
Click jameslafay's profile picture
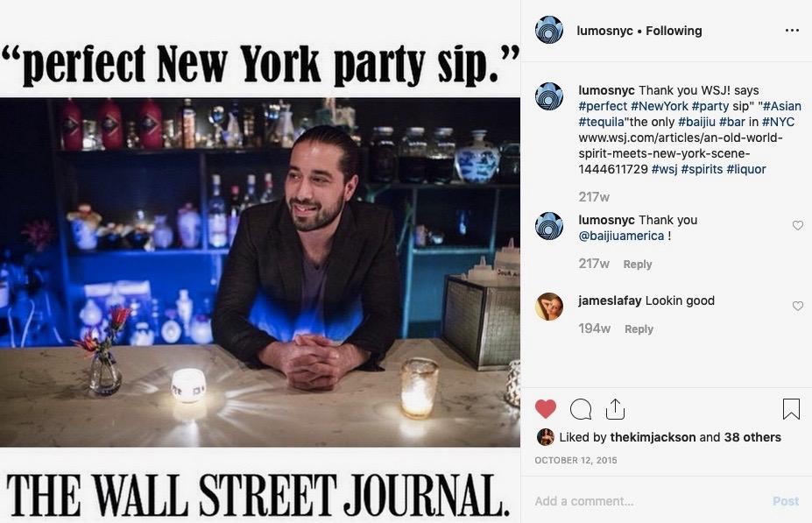click(549, 306)
